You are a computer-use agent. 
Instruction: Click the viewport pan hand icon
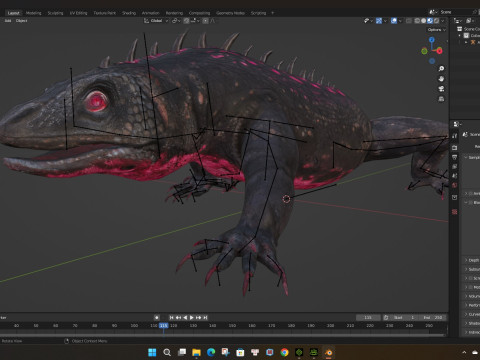coord(441,79)
